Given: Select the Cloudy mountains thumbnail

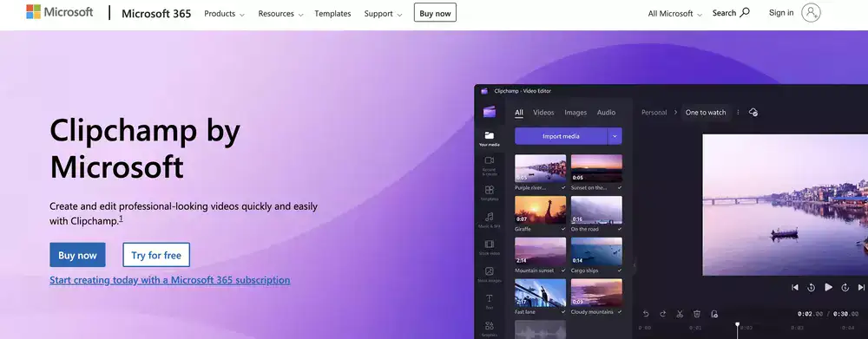Looking at the screenshot, I should click(596, 292).
